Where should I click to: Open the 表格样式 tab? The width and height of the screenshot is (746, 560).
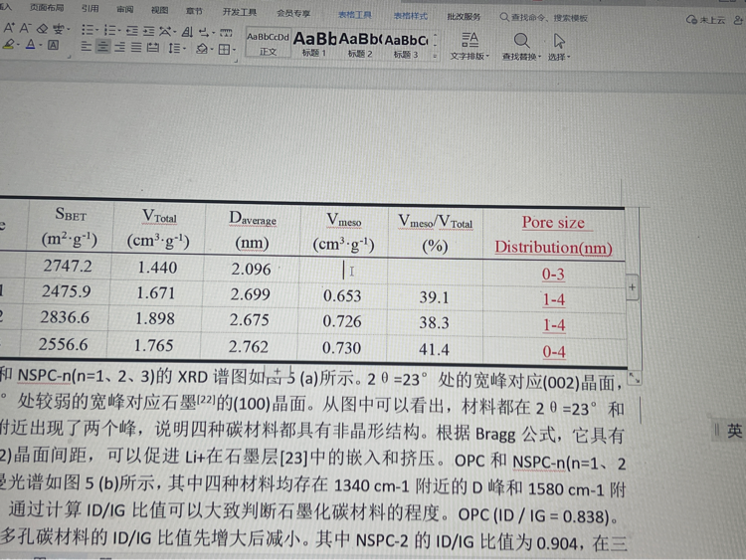pyautogui.click(x=411, y=16)
